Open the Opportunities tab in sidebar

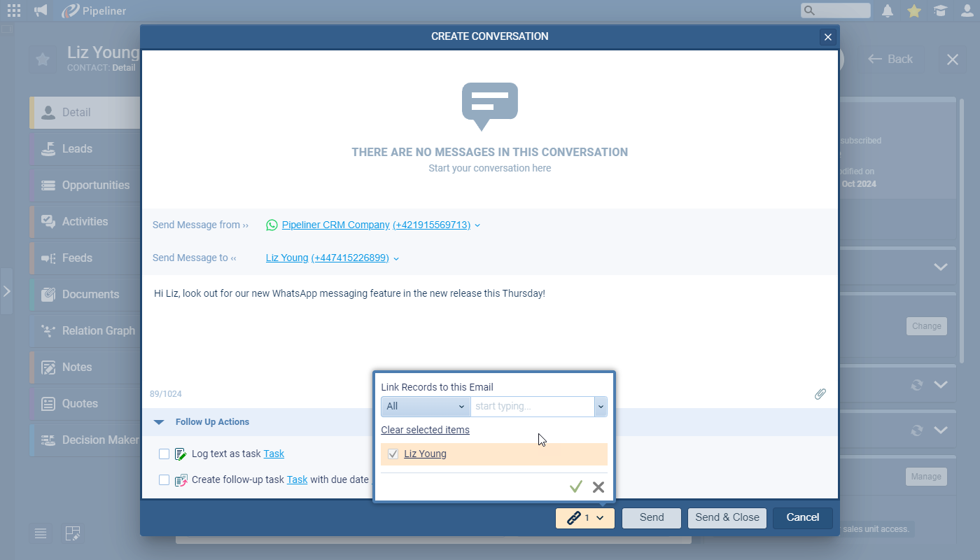(95, 185)
